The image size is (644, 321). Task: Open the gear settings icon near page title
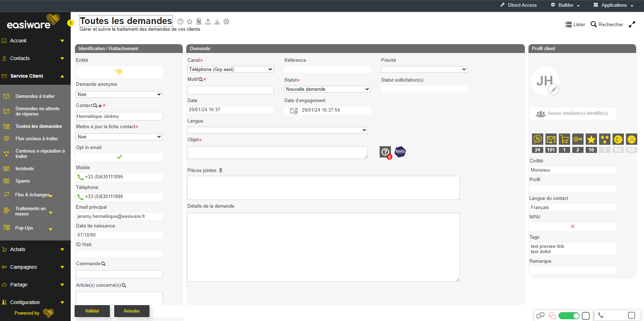coord(227,22)
